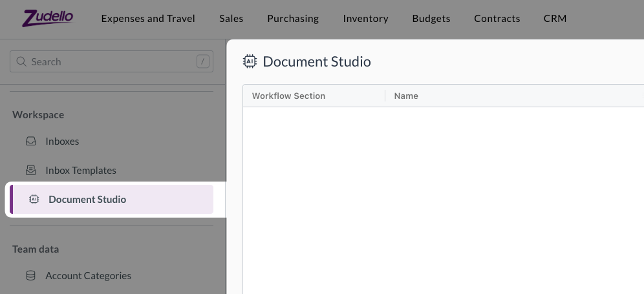Sort by the Workflow Section column header
Screen dimensions: 644x294
[x=288, y=96]
